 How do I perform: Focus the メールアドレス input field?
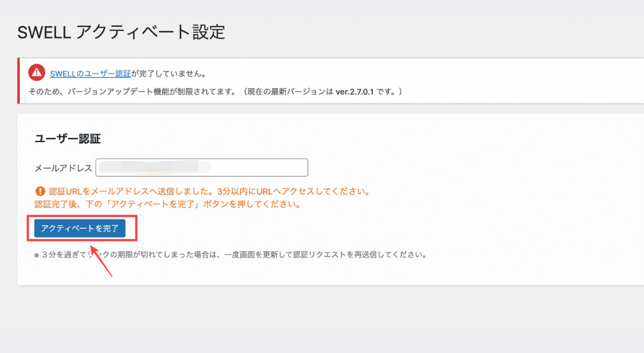(x=202, y=167)
